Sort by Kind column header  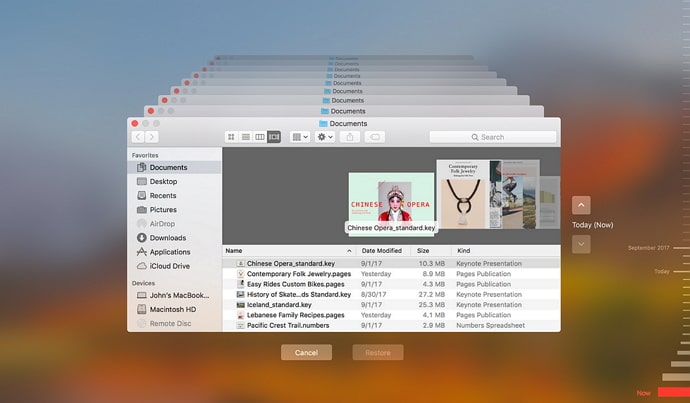[463, 250]
